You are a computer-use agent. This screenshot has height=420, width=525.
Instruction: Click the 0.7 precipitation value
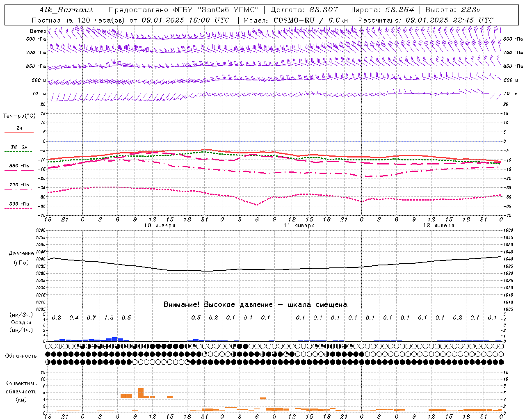[x=91, y=317]
